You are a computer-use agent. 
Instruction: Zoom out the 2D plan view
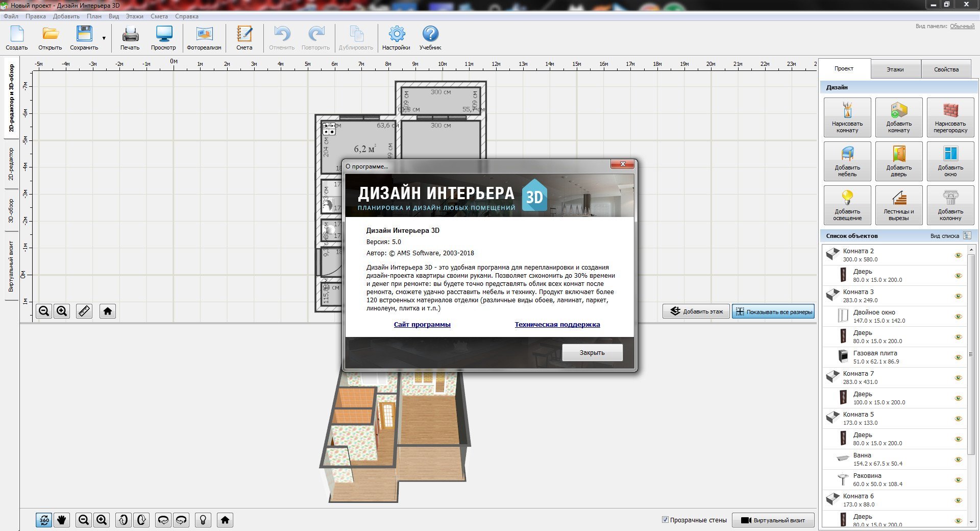click(x=44, y=311)
